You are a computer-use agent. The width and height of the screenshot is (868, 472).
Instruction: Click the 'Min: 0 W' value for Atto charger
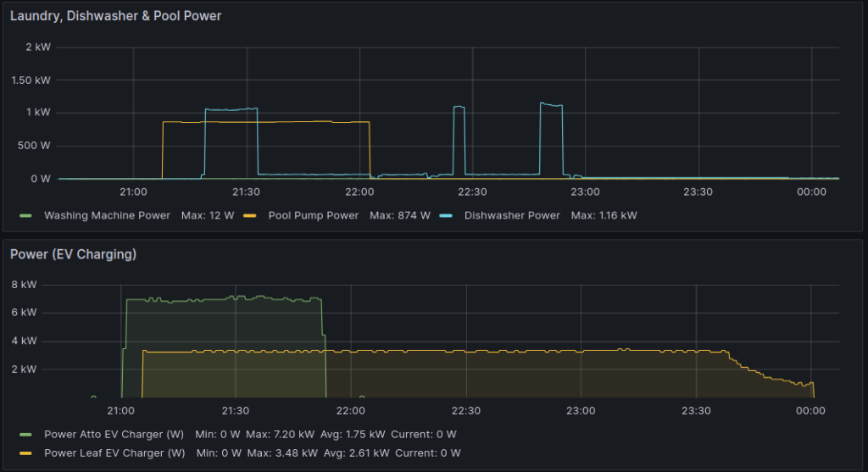click(x=218, y=435)
